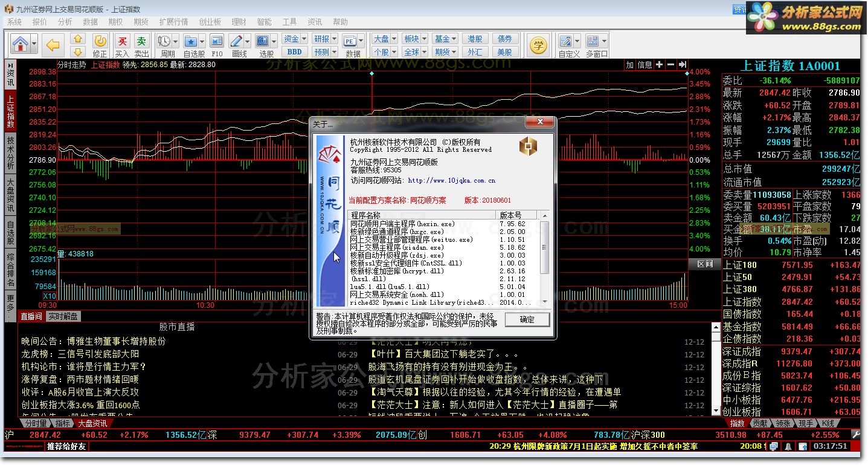Viewport: 868px width, 465px height.
Task: Select row 网上交易主程序(xiadan.exe) in dialog
Action: coord(445,247)
